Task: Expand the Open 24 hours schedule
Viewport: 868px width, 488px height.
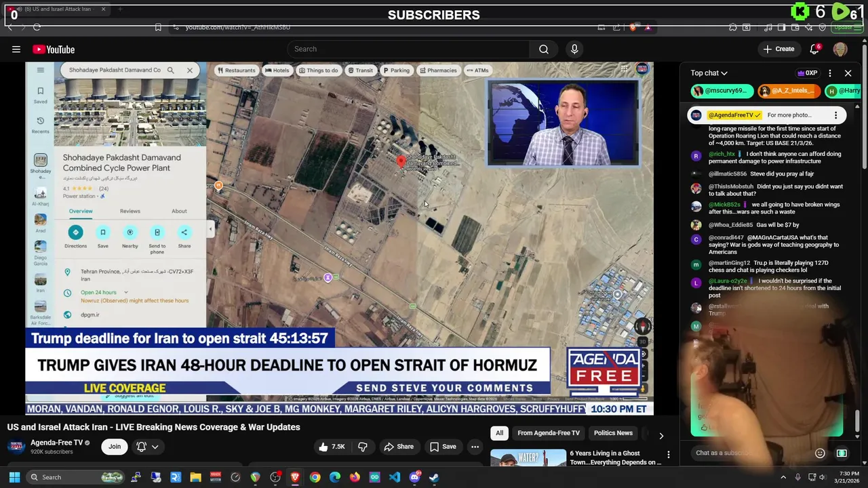Action: (125, 292)
